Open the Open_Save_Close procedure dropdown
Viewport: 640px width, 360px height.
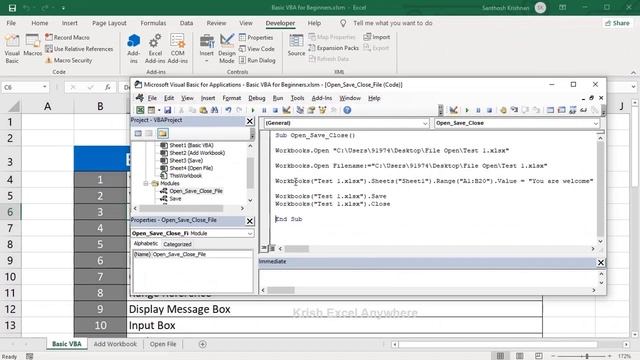pyautogui.click(x=596, y=123)
